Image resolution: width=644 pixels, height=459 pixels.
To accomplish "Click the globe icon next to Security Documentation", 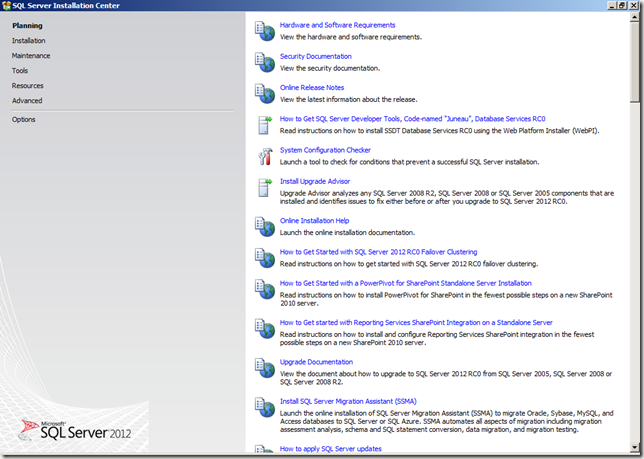I will click(x=264, y=62).
